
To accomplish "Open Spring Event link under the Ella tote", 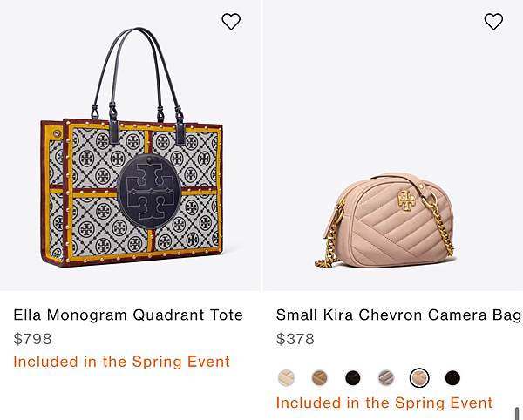I will (122, 362).
